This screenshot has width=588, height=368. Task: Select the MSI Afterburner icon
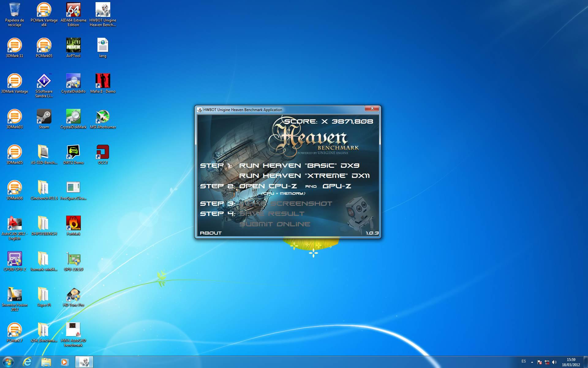click(103, 119)
